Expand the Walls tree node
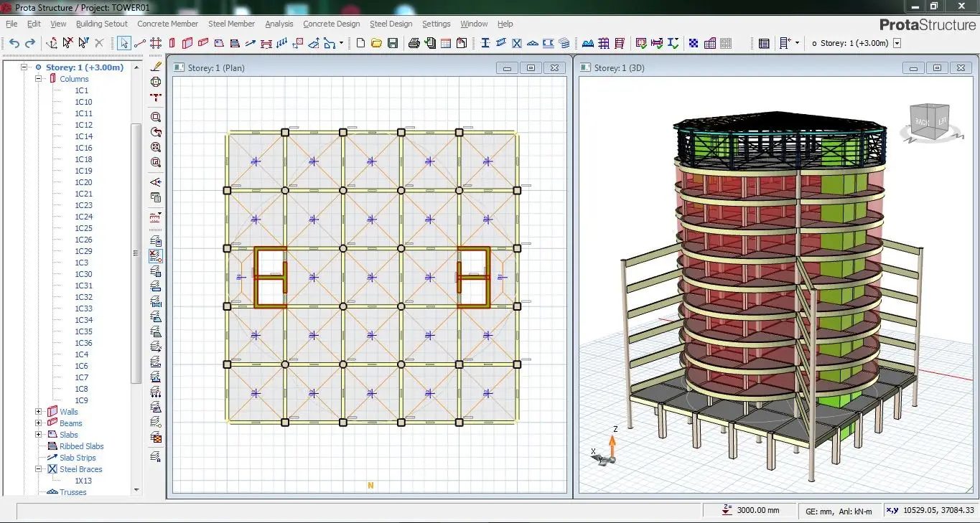 pos(39,412)
